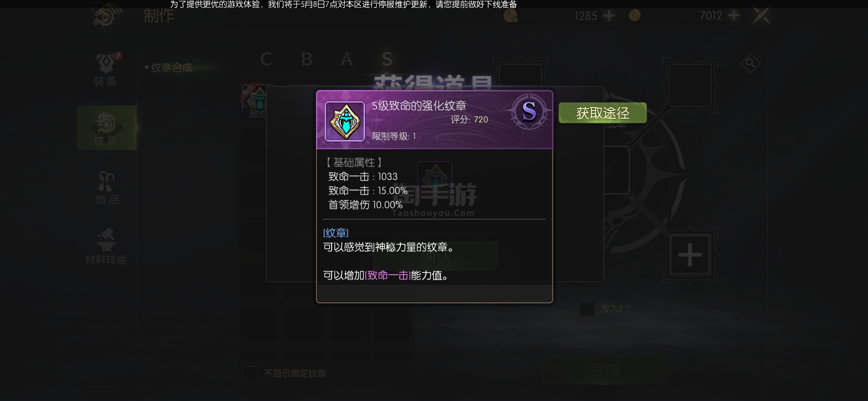Click the 获取途径 button

tap(602, 113)
